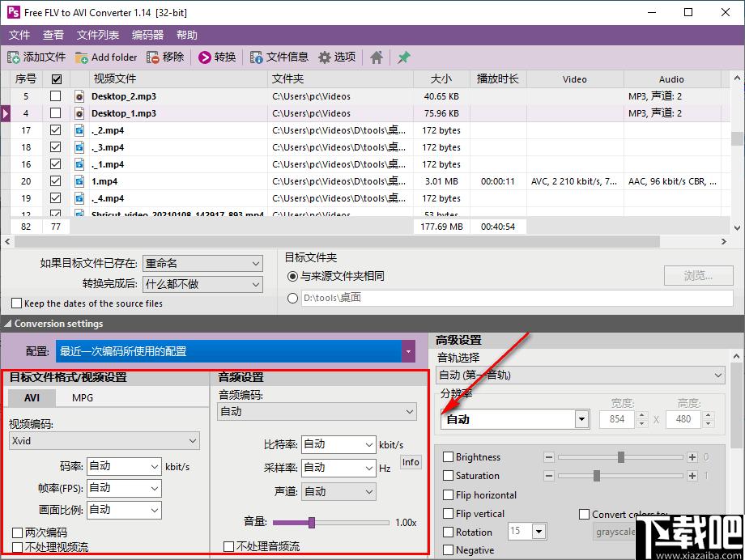Select the custom target folder radio button
Screen dimensions: 745x560
[x=292, y=299]
